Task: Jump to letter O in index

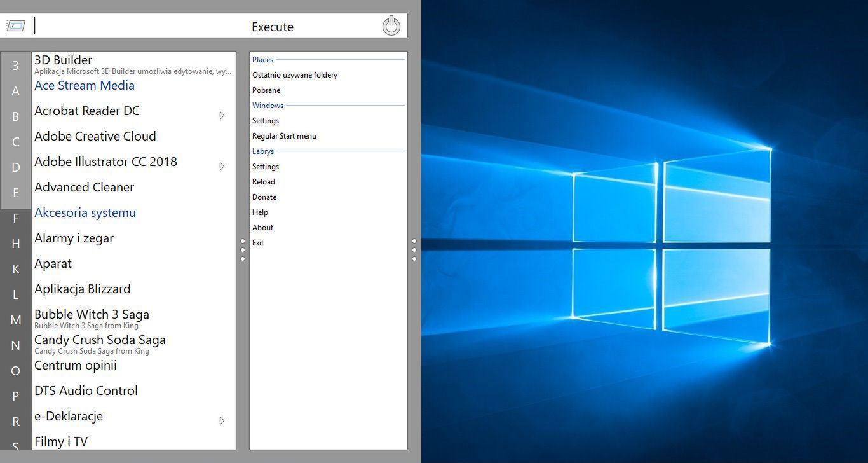Action: [15, 371]
